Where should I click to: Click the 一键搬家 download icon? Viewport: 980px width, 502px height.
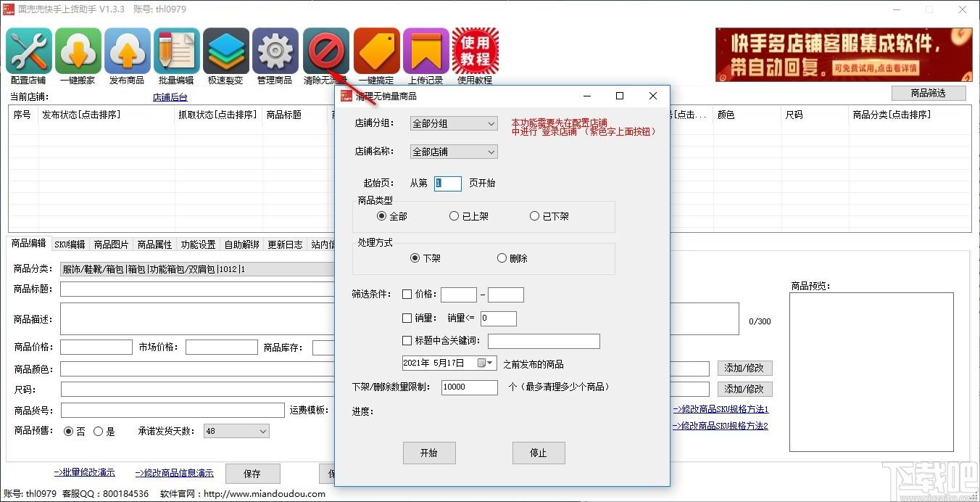click(78, 52)
